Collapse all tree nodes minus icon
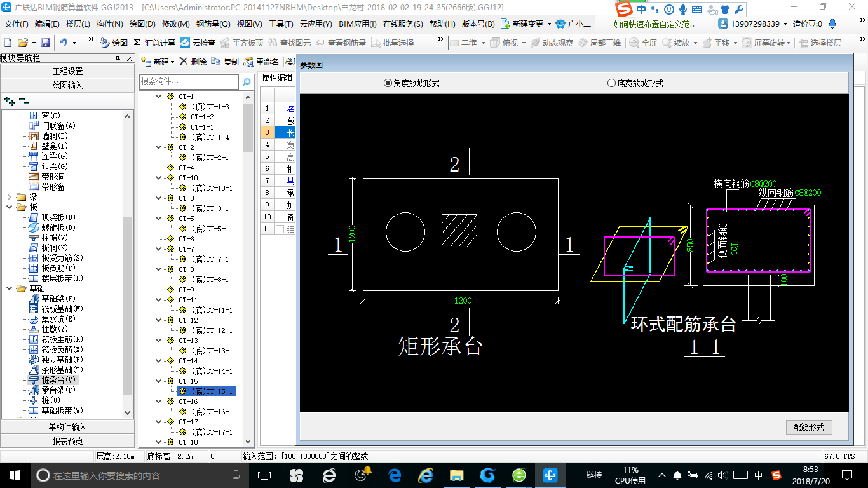The height and width of the screenshot is (488, 868). pos(24,100)
